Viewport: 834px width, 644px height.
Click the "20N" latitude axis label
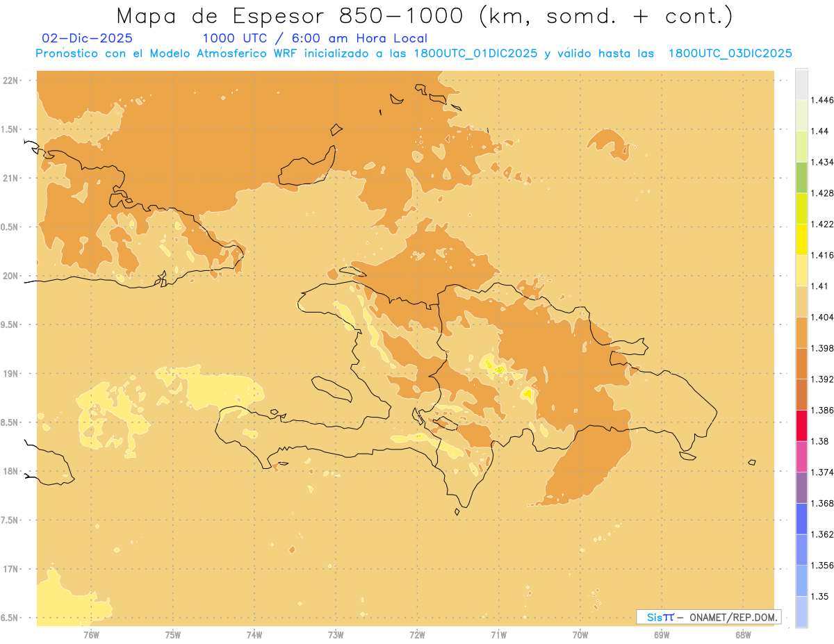[10, 276]
